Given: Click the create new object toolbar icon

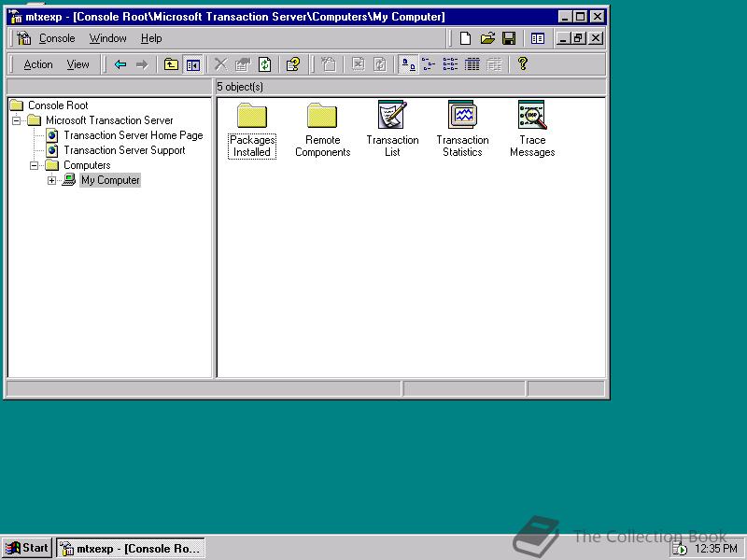Looking at the screenshot, I should tap(329, 64).
